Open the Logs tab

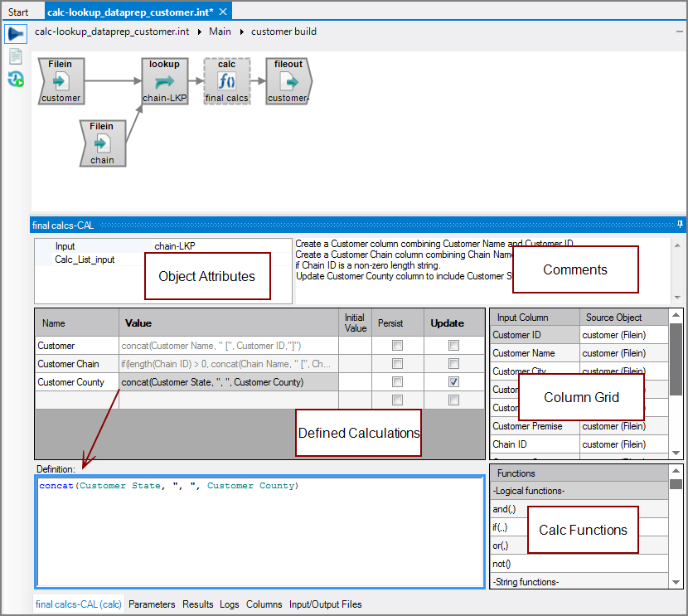pos(229,604)
